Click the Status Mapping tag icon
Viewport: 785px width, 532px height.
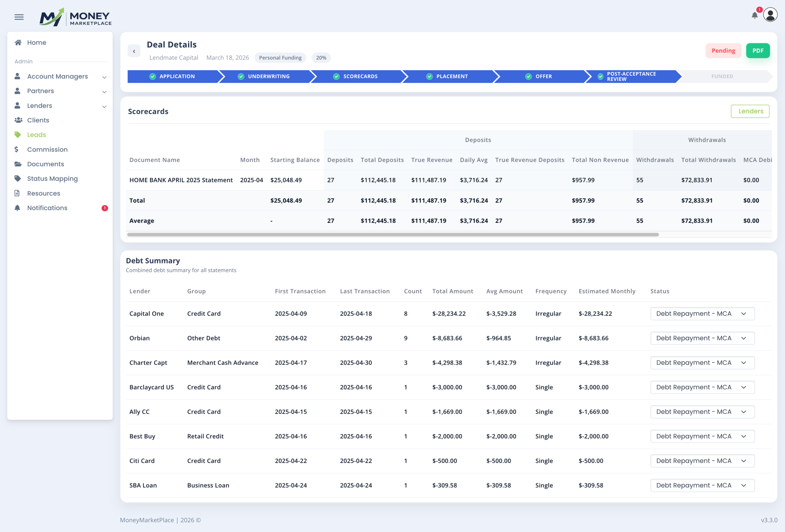click(18, 178)
